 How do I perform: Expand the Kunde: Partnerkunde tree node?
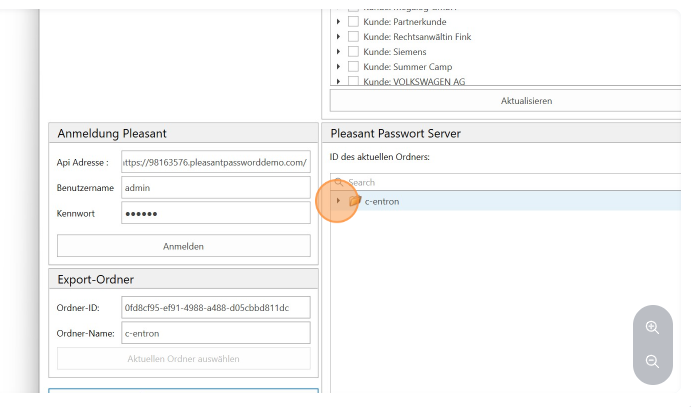pos(338,21)
